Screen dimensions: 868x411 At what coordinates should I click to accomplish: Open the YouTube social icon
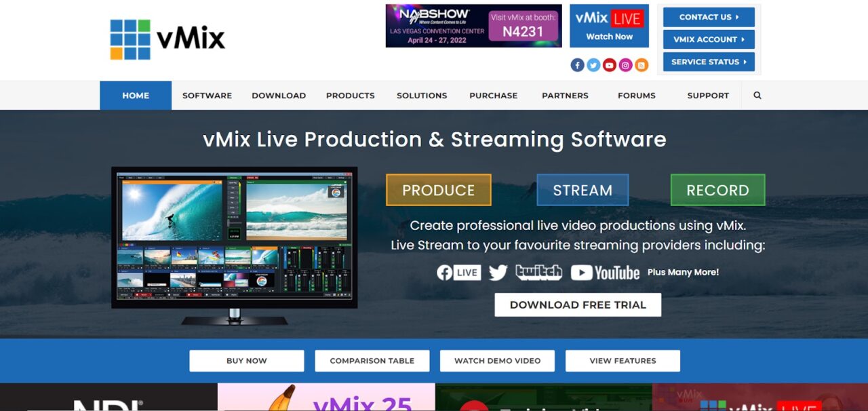click(x=609, y=65)
